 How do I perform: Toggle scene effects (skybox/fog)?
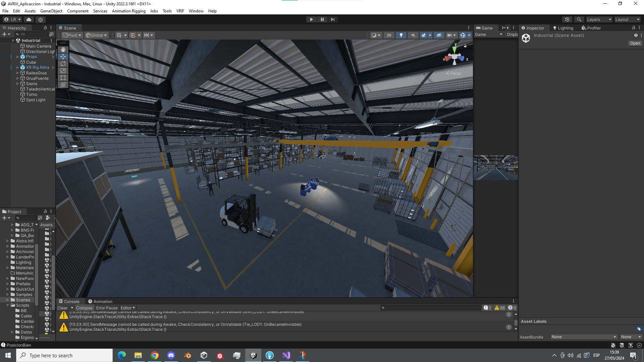pyautogui.click(x=424, y=35)
